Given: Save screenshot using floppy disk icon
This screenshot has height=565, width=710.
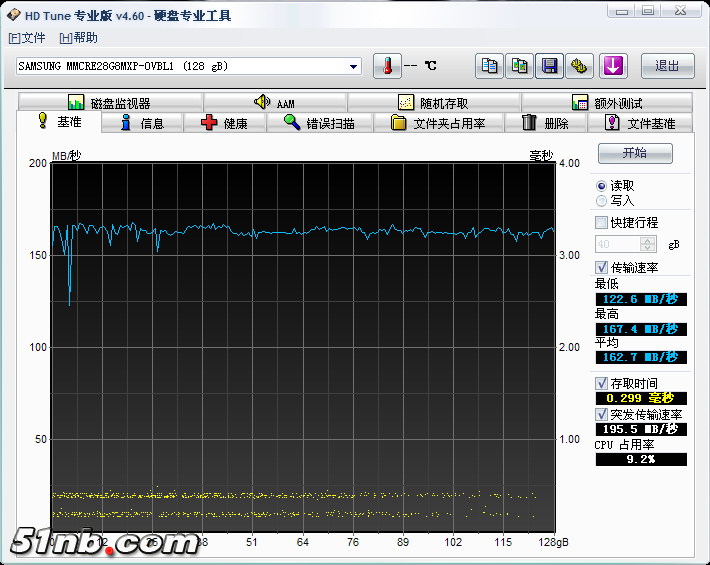Looking at the screenshot, I should pos(550,66).
